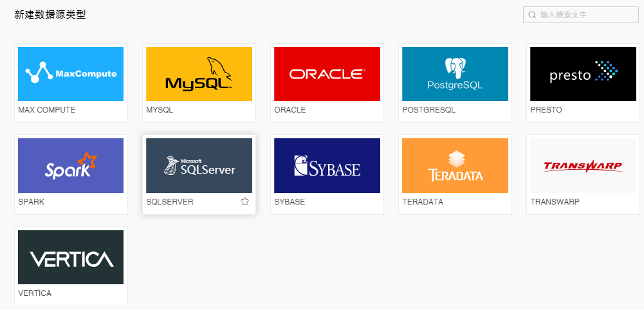
Task: Click the 新建数据源类型 heading
Action: [50, 15]
